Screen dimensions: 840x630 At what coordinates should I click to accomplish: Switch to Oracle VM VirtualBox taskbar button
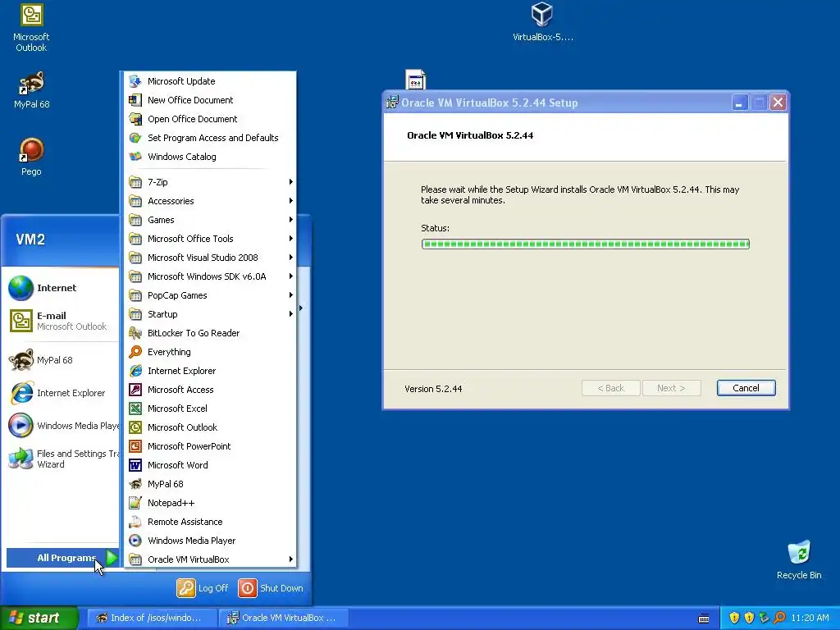(284, 618)
